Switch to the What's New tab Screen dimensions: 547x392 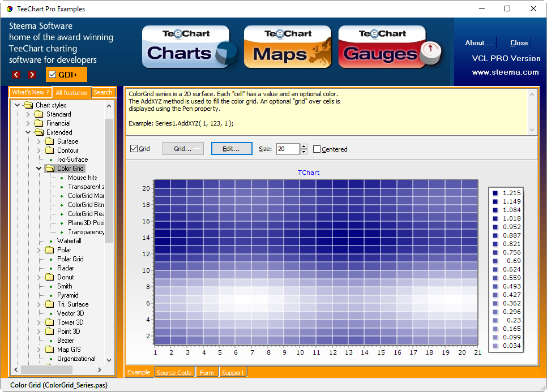[31, 92]
